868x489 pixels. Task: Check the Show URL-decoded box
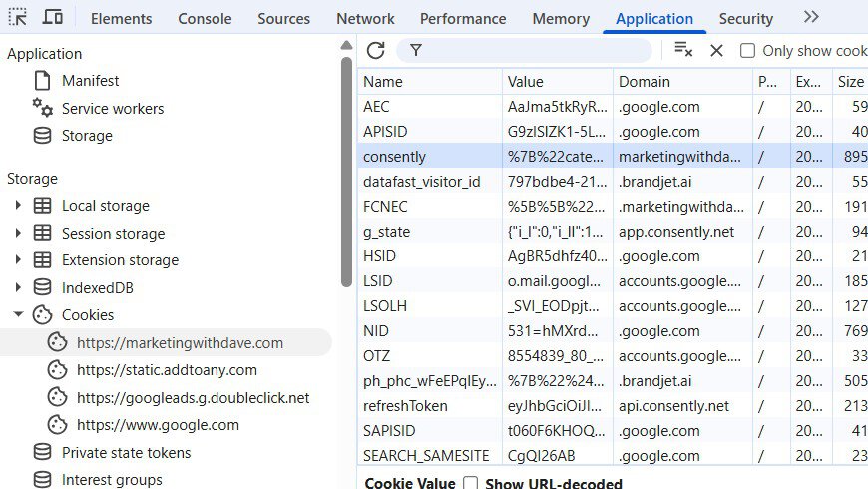point(471,483)
